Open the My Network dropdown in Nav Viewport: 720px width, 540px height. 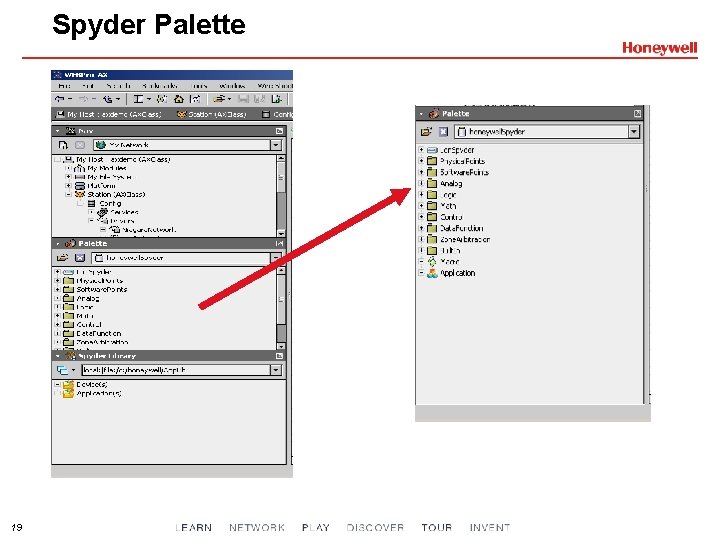coord(276,145)
